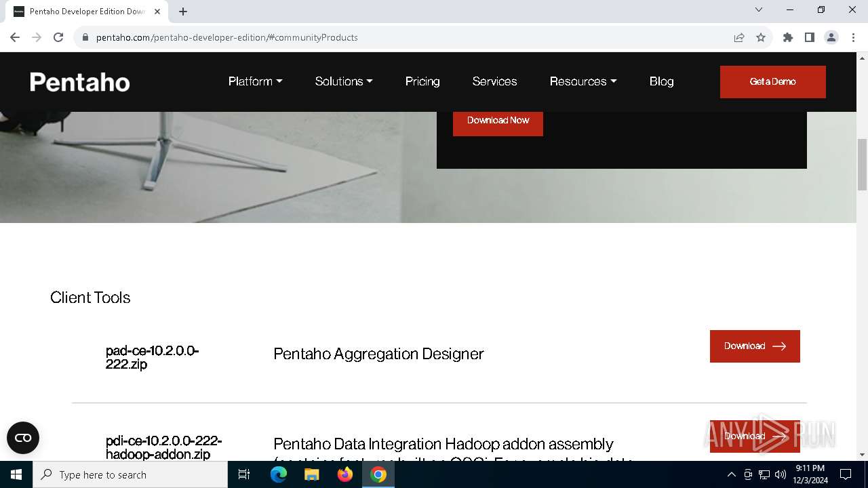
Task: Open tab search chevron
Action: pos(759,10)
